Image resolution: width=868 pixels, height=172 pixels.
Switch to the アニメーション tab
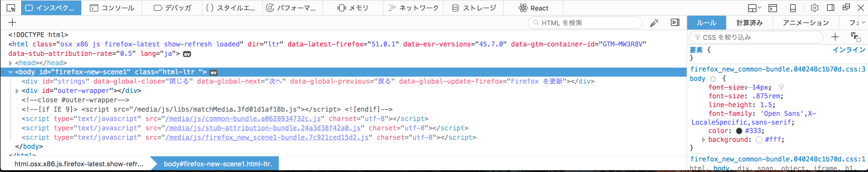click(x=806, y=23)
